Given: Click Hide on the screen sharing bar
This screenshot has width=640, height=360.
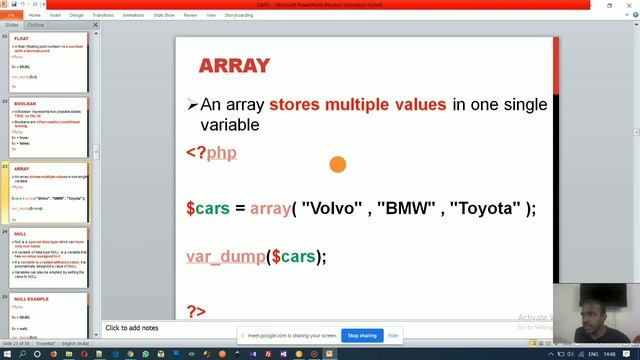Looking at the screenshot, I should point(393,336).
